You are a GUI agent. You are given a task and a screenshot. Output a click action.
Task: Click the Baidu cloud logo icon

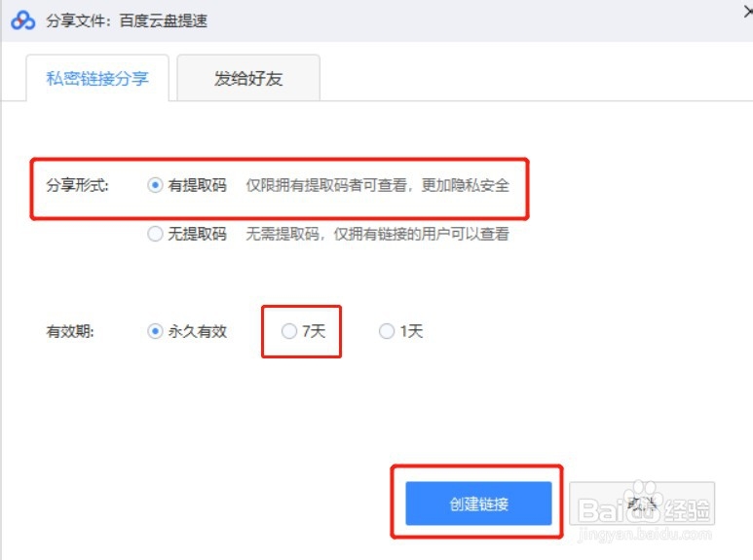tap(22, 20)
